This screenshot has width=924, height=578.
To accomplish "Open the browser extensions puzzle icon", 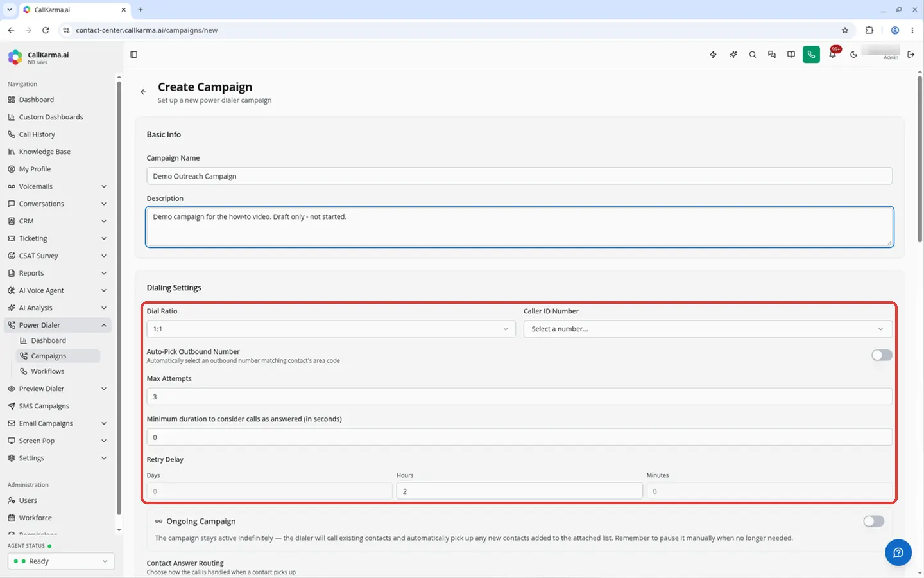I will (x=869, y=30).
